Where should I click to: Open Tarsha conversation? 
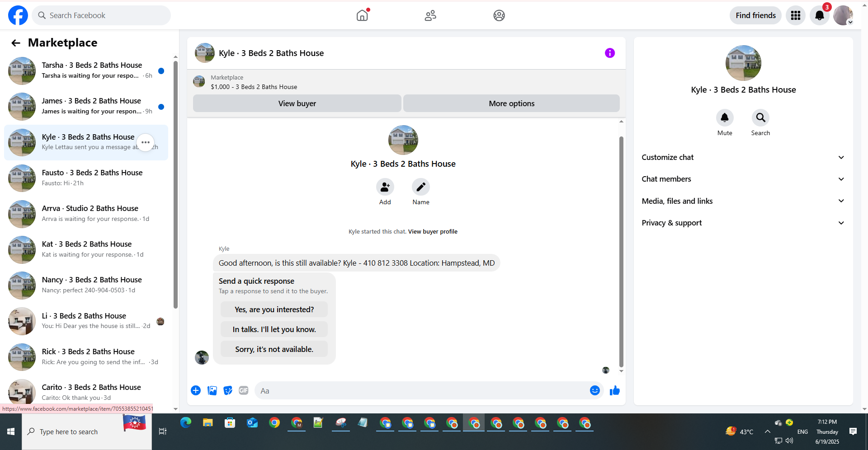coord(86,71)
